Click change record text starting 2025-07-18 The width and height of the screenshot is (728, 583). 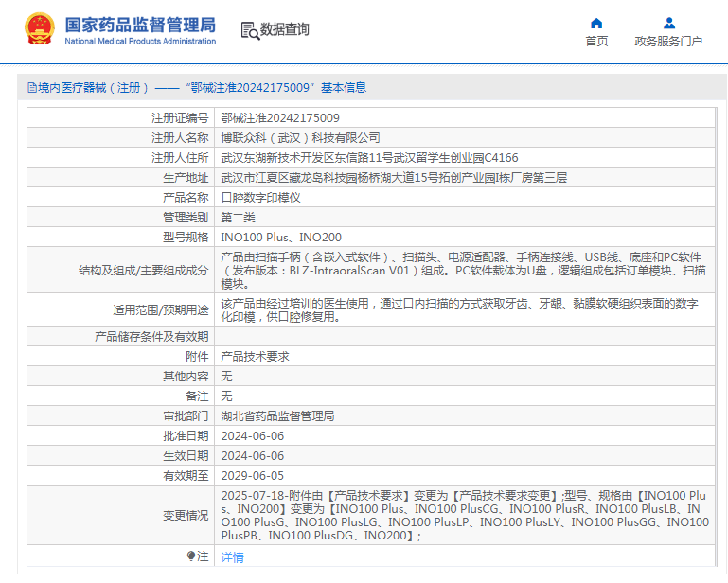click(x=464, y=516)
